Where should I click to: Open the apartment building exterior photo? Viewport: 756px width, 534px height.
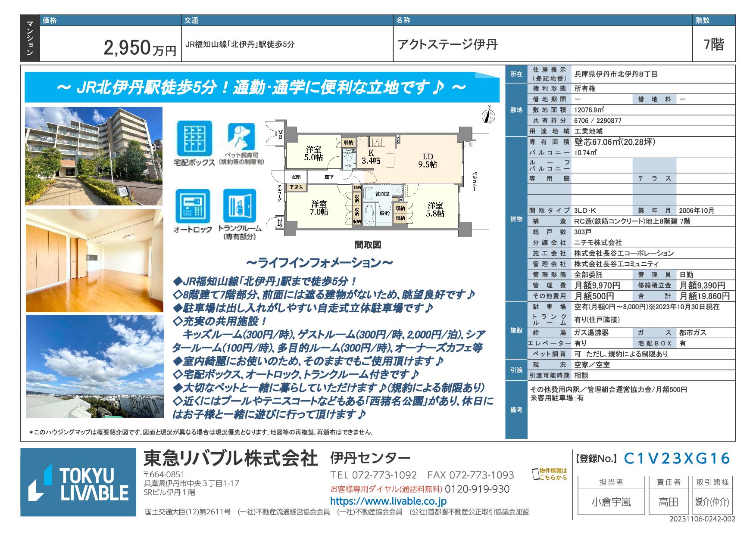(94, 156)
